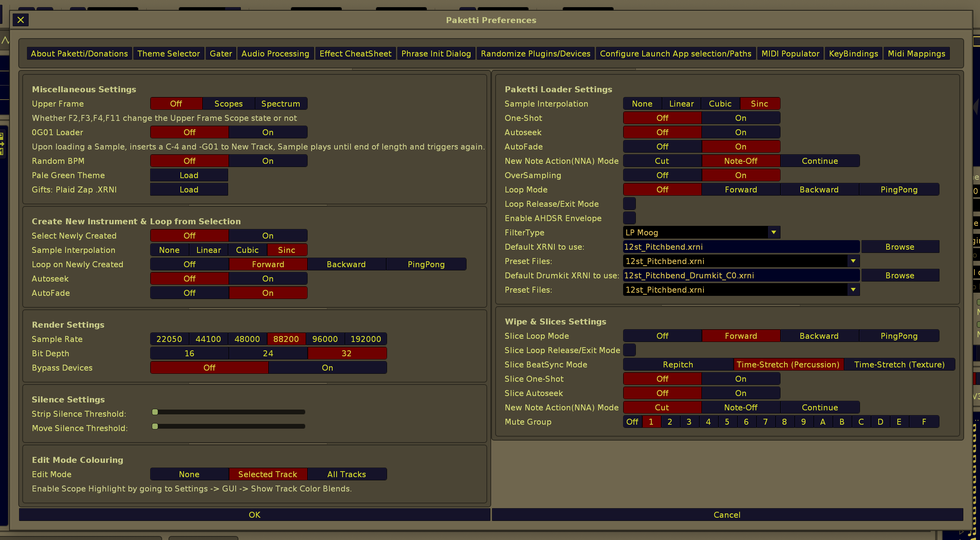This screenshot has height=540, width=980.
Task: Open the first Preset Files dropdown arrow
Action: pos(853,261)
